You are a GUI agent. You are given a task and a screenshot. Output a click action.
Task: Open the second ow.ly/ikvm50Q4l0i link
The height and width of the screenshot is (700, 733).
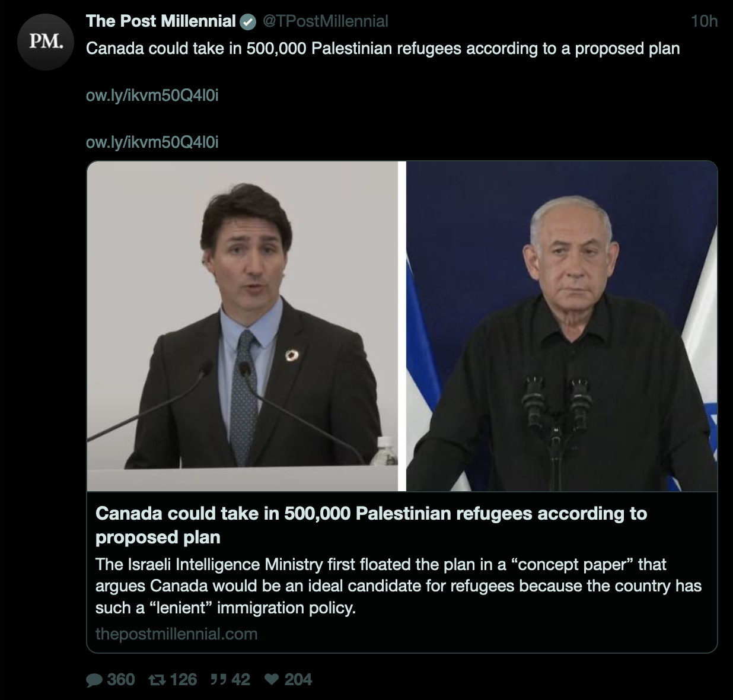[152, 142]
